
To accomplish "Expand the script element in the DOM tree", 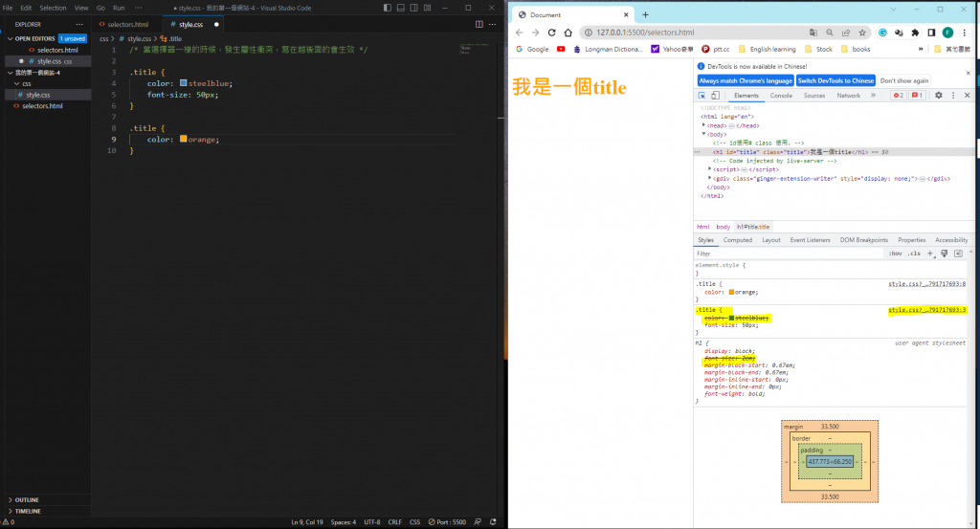I will click(709, 169).
